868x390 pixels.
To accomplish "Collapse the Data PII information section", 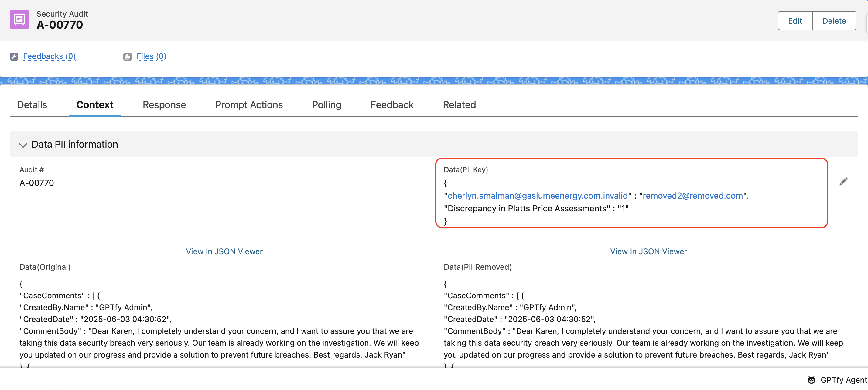I will pyautogui.click(x=23, y=145).
